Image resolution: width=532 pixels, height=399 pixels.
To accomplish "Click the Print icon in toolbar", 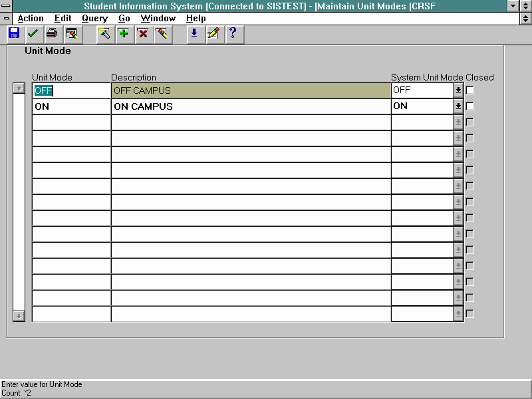I will tap(52, 33).
